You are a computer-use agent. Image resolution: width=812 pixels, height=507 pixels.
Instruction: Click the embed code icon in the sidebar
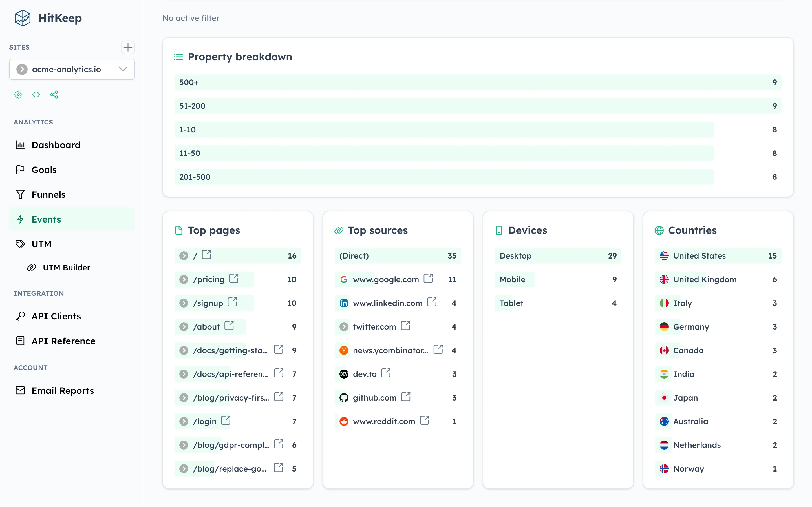[36, 95]
